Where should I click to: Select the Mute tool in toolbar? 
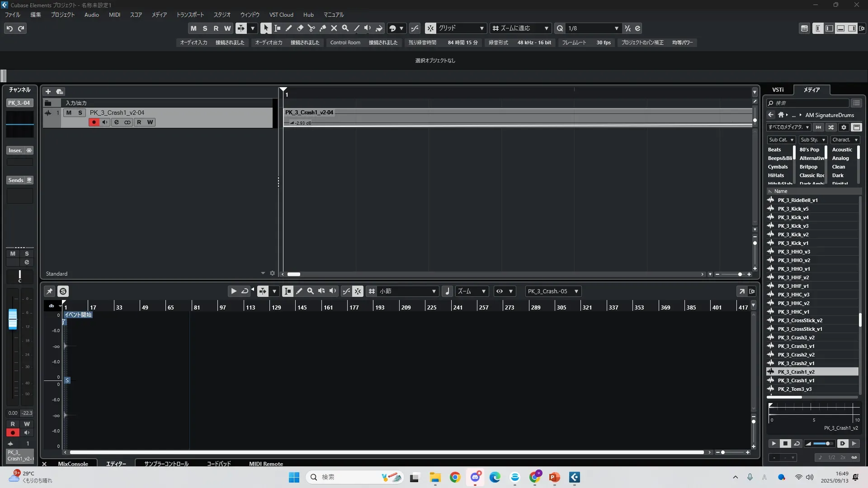334,28
